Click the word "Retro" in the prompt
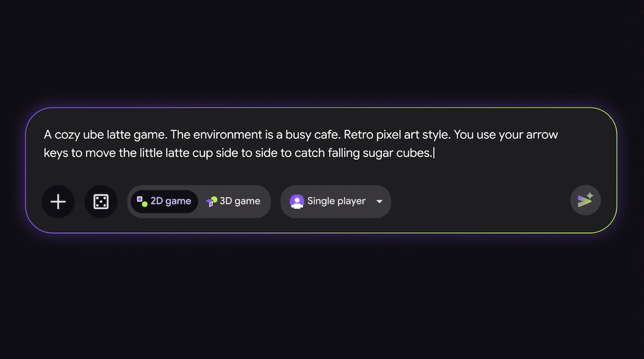 click(358, 135)
